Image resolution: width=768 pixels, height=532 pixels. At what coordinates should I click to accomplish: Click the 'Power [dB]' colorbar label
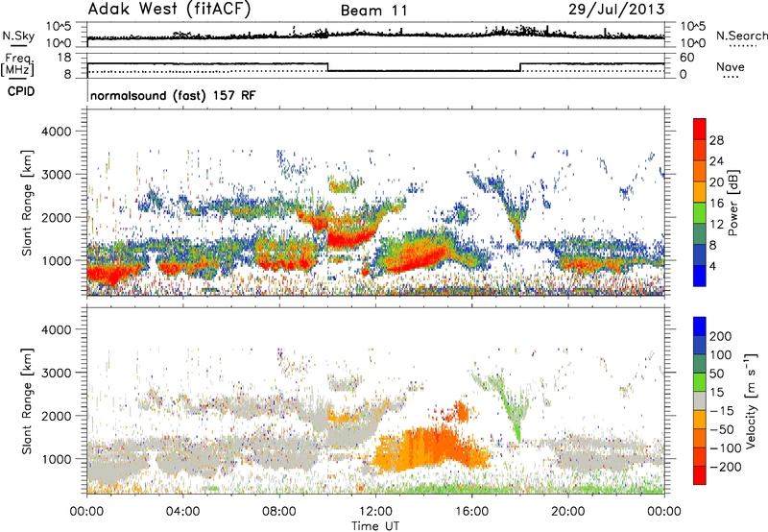[732, 203]
